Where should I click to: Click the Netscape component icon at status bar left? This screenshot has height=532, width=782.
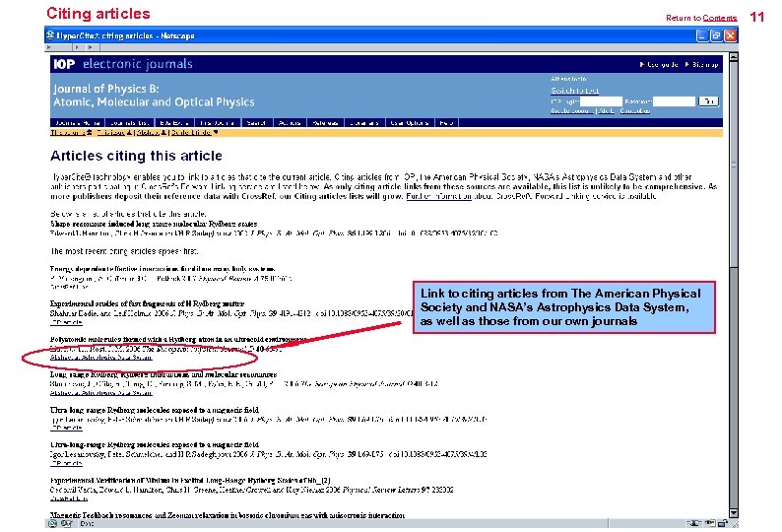pos(52,523)
